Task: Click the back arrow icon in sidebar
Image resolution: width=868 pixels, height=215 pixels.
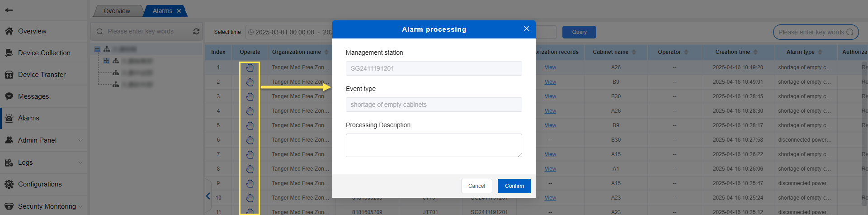Action: [9, 10]
